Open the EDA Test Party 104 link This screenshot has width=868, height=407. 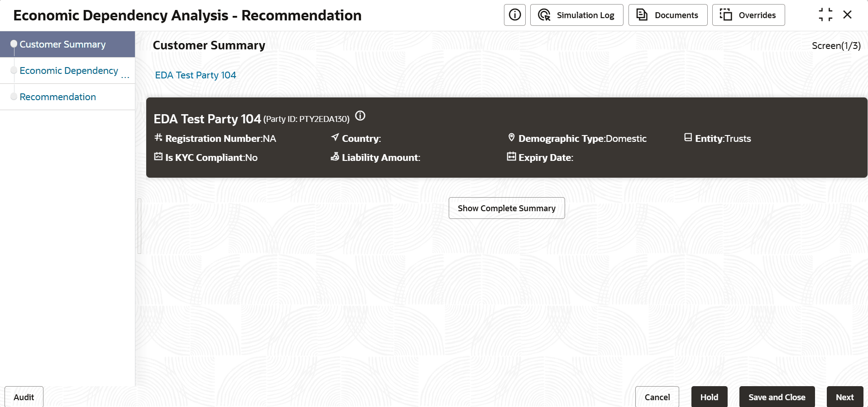click(x=196, y=75)
